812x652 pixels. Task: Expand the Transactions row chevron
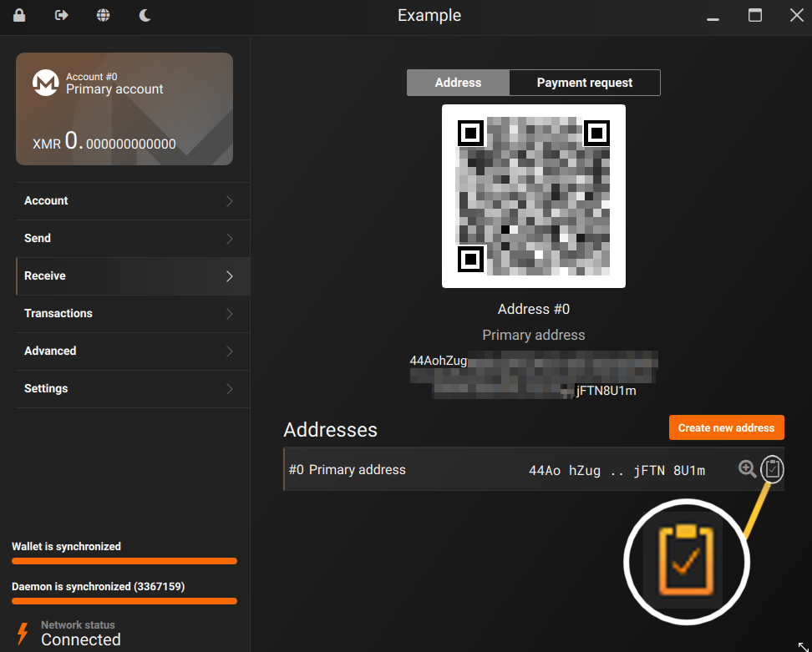click(230, 314)
